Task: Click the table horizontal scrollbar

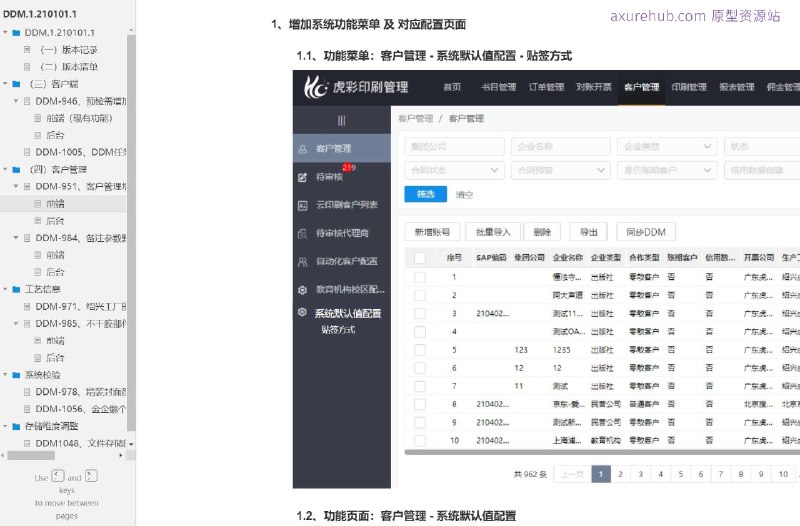Action: pyautogui.click(x=602, y=452)
